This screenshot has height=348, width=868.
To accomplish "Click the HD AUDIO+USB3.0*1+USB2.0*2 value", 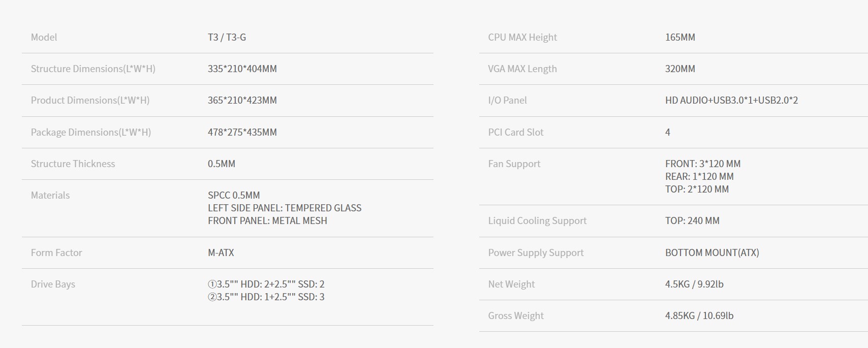I will pos(731,100).
